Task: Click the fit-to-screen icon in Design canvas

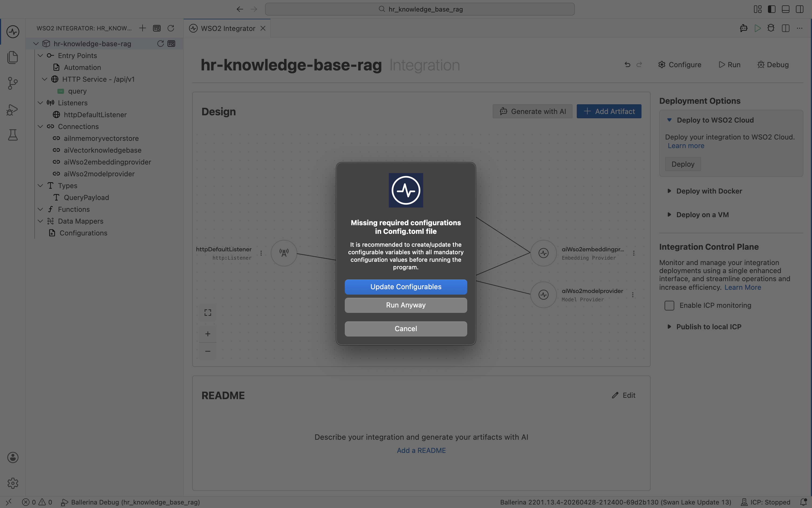Action: [x=208, y=312]
